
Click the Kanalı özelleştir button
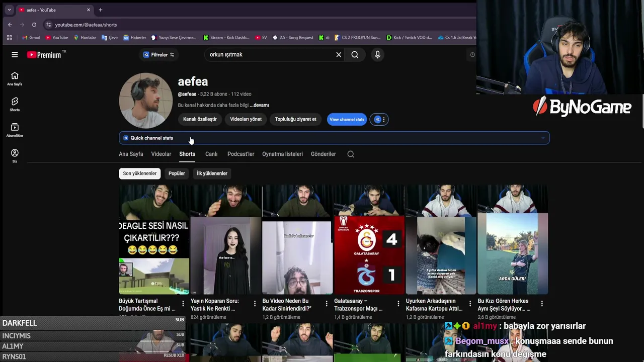tap(200, 119)
